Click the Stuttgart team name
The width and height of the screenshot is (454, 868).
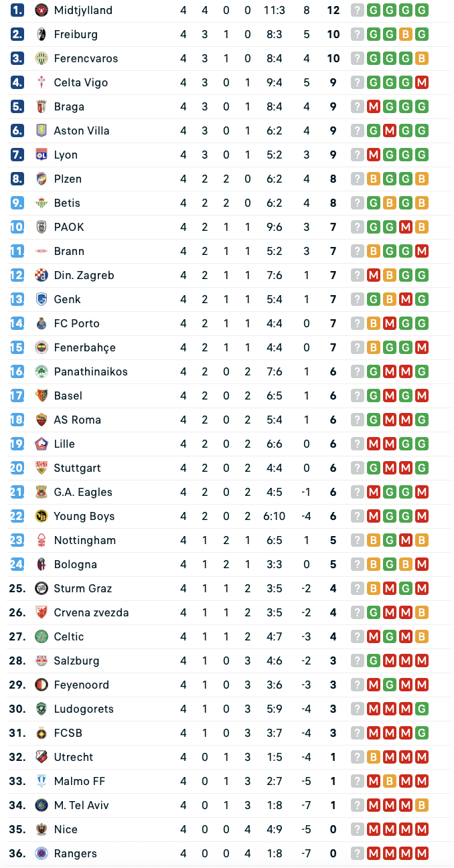pyautogui.click(x=77, y=468)
